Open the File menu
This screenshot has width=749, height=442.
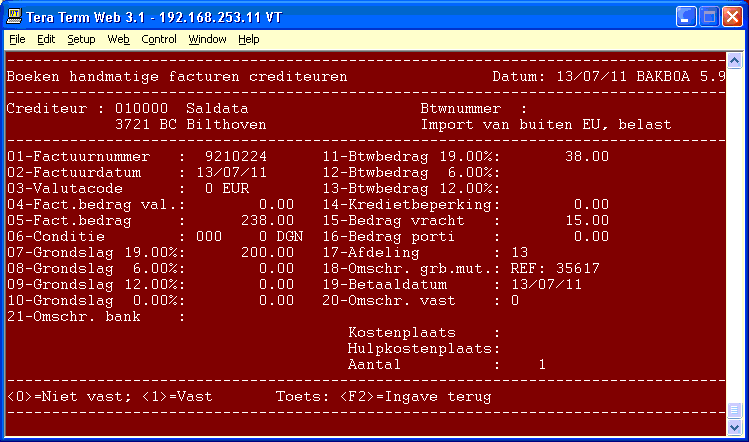coord(17,39)
